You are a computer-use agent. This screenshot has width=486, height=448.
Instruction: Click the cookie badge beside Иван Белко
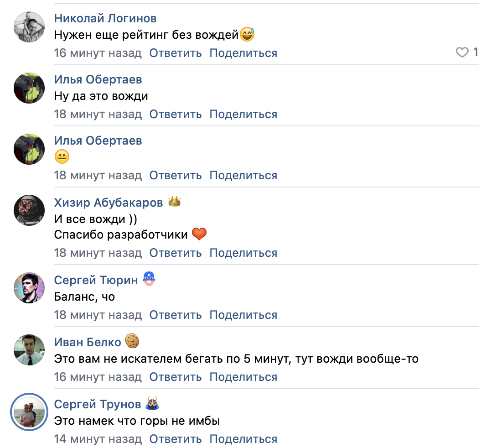pos(132,341)
